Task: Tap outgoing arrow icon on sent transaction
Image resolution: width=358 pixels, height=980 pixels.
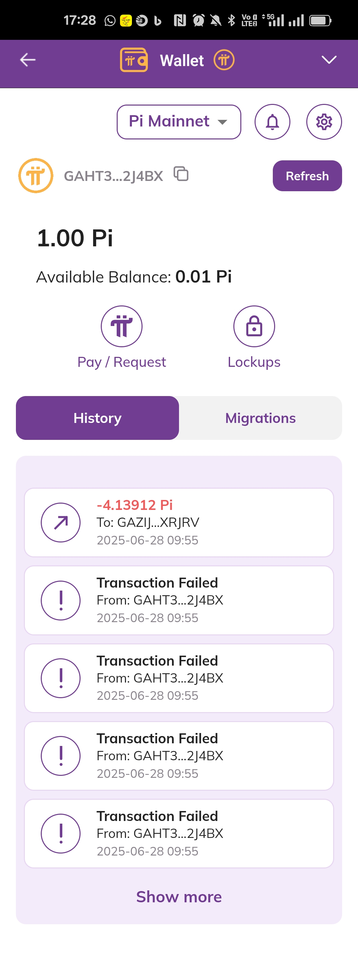Action: tap(60, 522)
